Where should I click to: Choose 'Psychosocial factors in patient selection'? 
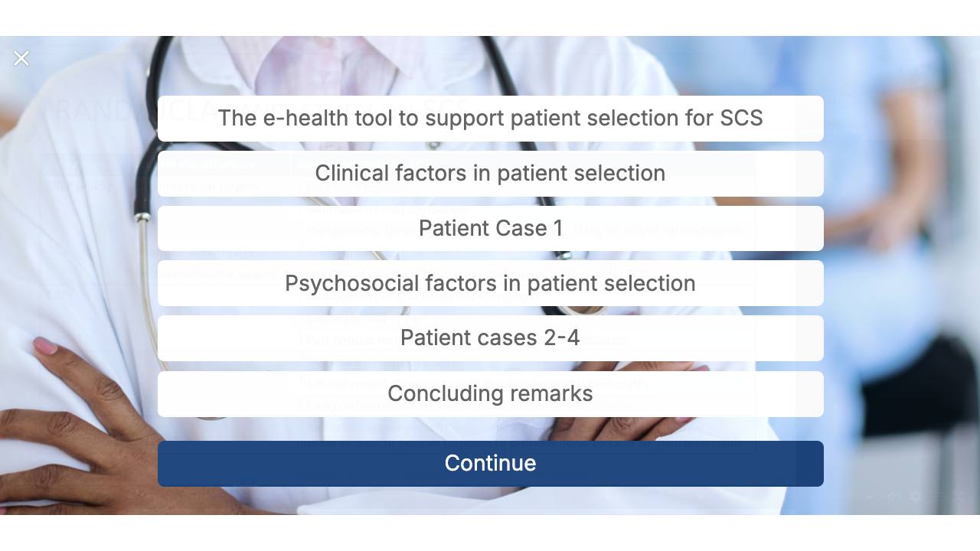point(491,283)
